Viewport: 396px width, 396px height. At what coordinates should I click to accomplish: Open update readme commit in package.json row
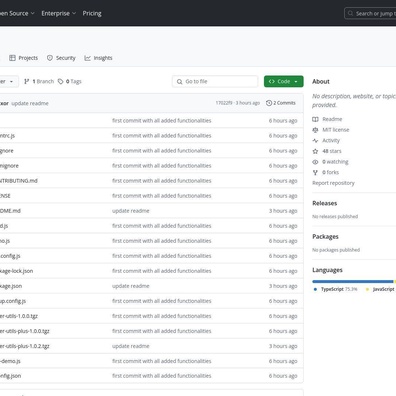tap(131, 286)
